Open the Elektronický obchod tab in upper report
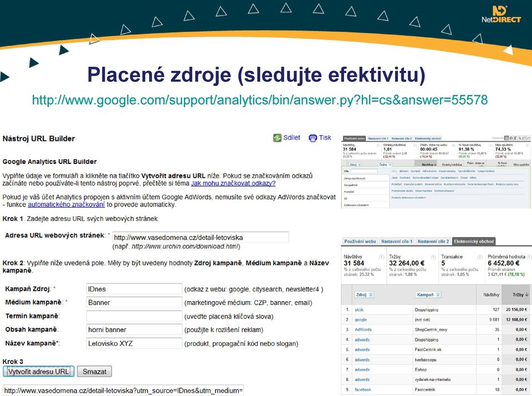Viewport: 532px width, 396px height. point(428,138)
